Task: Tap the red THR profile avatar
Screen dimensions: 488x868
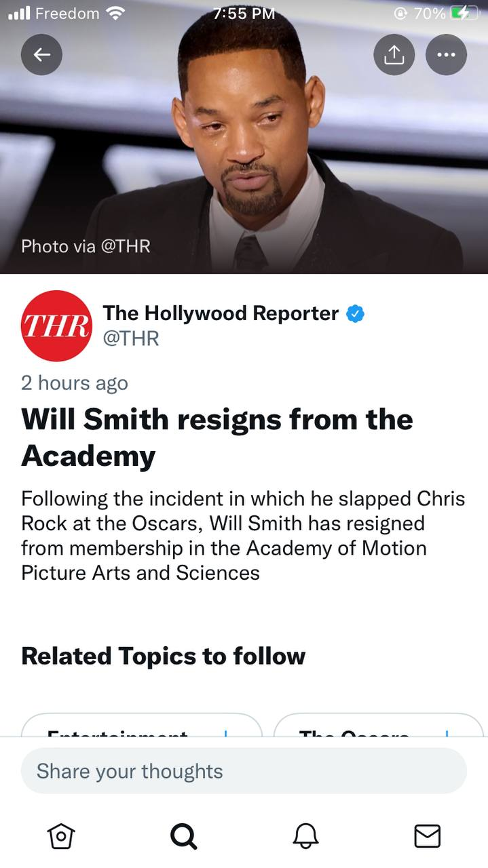Action: pos(56,325)
